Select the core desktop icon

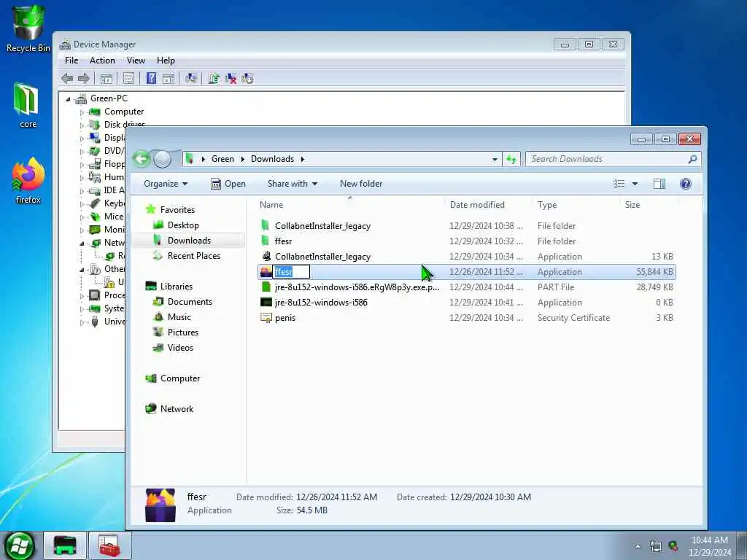coord(28,105)
